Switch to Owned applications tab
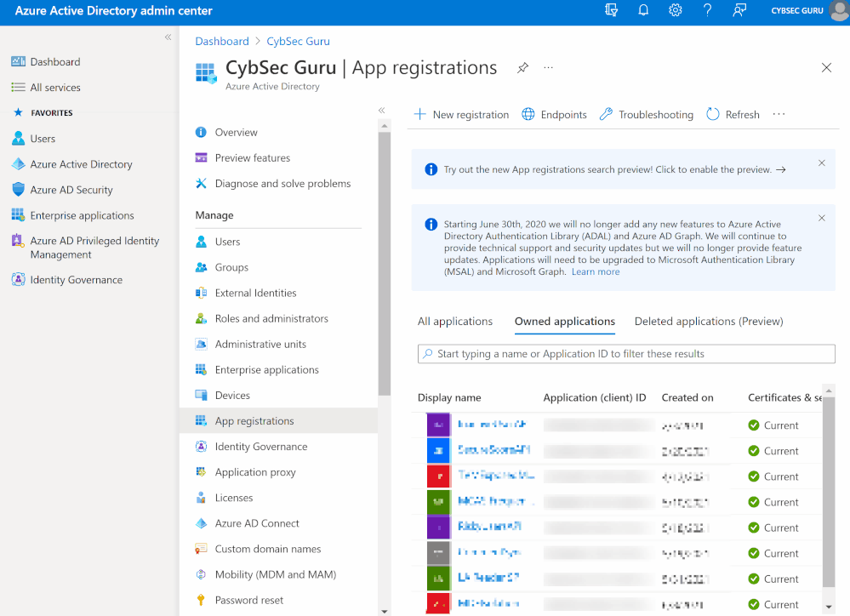 point(565,322)
